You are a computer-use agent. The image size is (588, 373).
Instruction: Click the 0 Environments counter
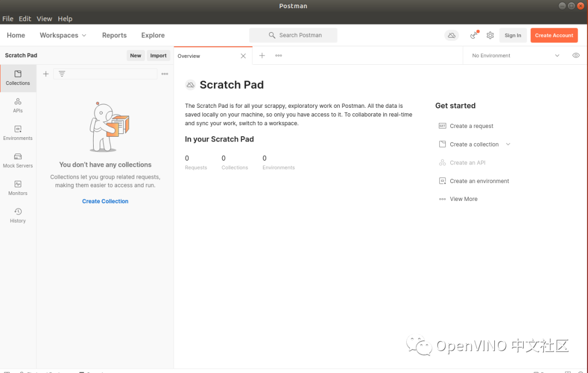[279, 162]
